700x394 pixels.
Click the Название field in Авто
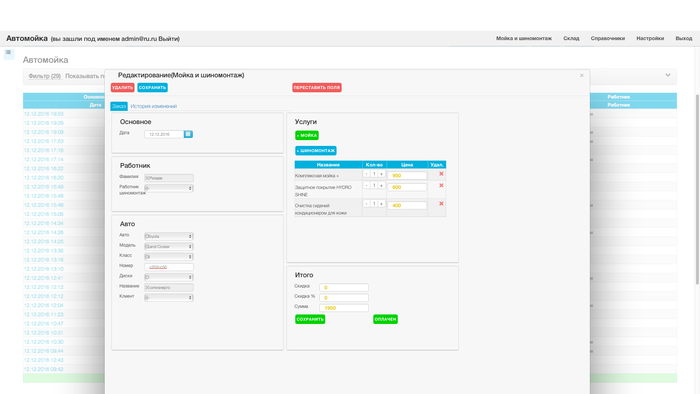(x=169, y=287)
